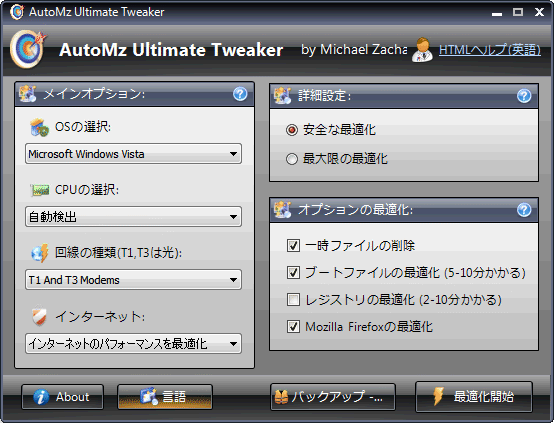The width and height of the screenshot is (554, 423).
Task: Minimize the AutoMz Ultimate Tweaker window
Action: tap(497, 13)
